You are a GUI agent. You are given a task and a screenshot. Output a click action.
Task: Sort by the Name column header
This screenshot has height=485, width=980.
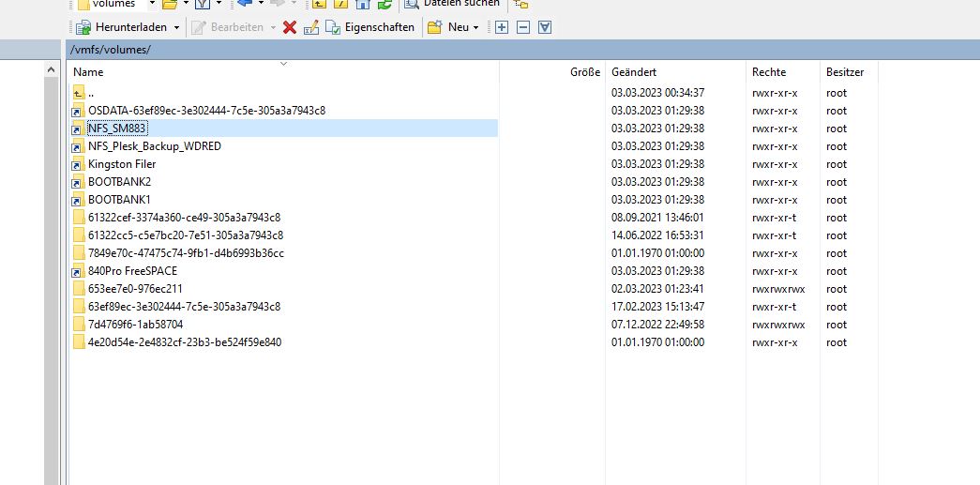[89, 72]
